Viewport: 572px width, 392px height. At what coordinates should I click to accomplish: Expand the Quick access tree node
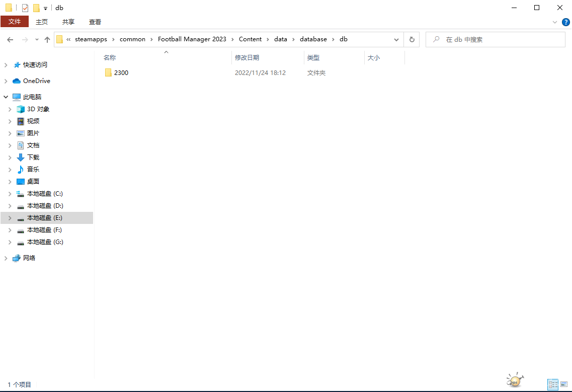tap(6, 65)
